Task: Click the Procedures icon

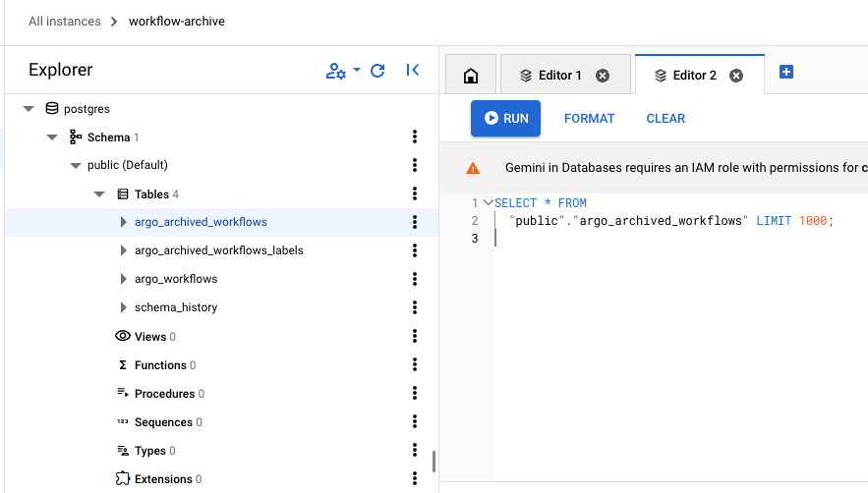Action: coord(122,393)
